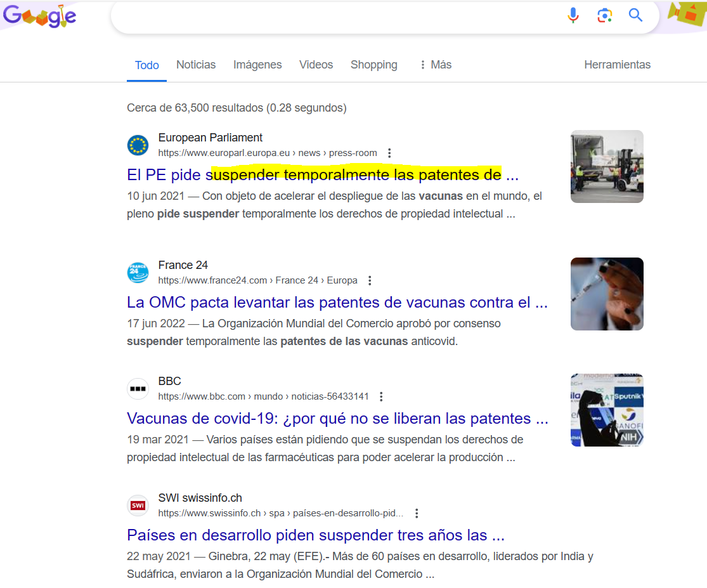Screen dimensions: 707x588
Task: Click the doodle decoration icon beside search bar
Action: pyautogui.click(x=687, y=14)
